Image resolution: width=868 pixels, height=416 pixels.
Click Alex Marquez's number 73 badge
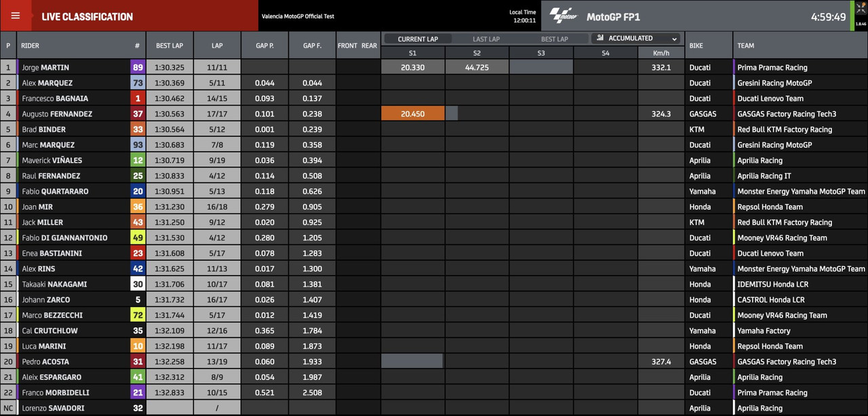(138, 83)
